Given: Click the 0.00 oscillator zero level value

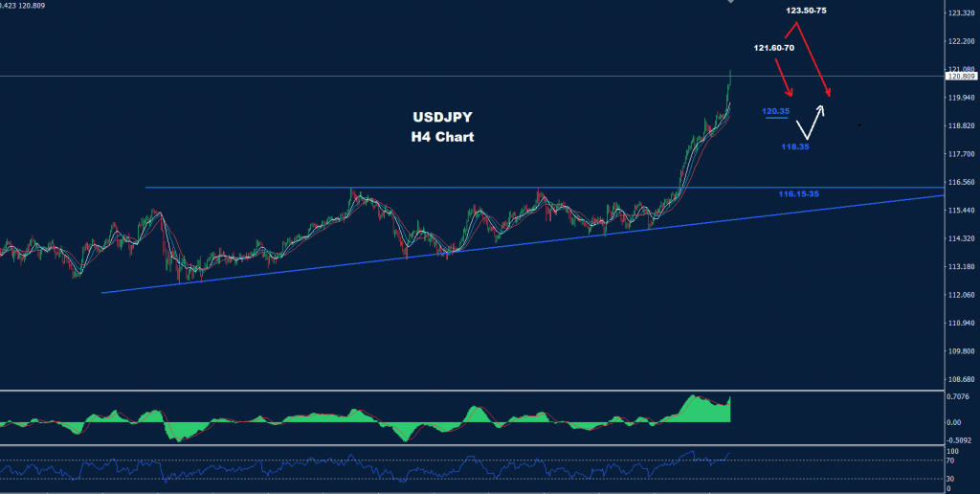Looking at the screenshot, I should (x=956, y=423).
